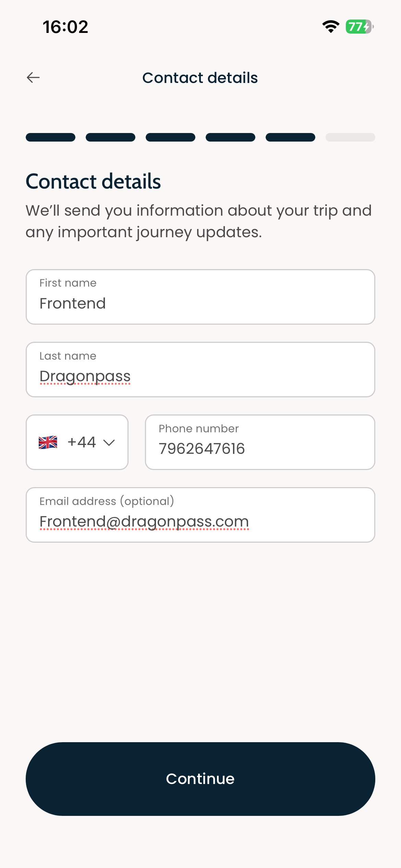
Task: Tap the Contact details section heading
Action: point(93,181)
